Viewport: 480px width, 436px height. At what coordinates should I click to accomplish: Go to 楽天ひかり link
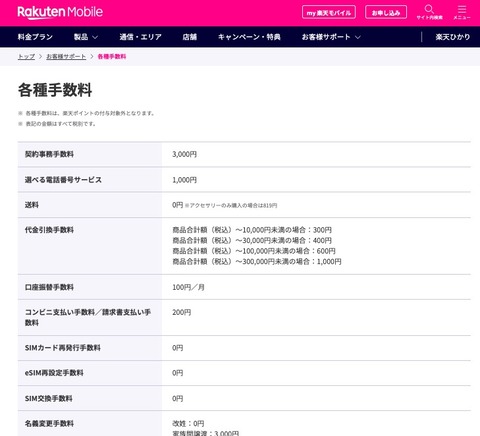click(x=453, y=37)
